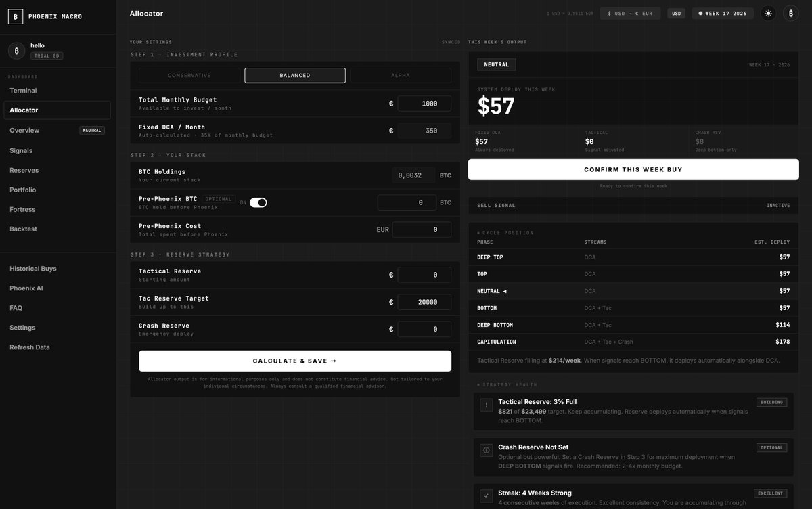
Task: Click the Capitulation cycle phase row
Action: click(633, 342)
